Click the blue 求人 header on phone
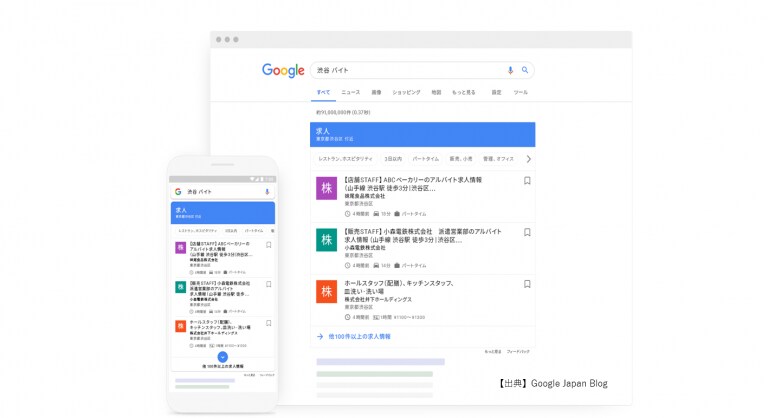The image size is (768, 418). click(223, 213)
